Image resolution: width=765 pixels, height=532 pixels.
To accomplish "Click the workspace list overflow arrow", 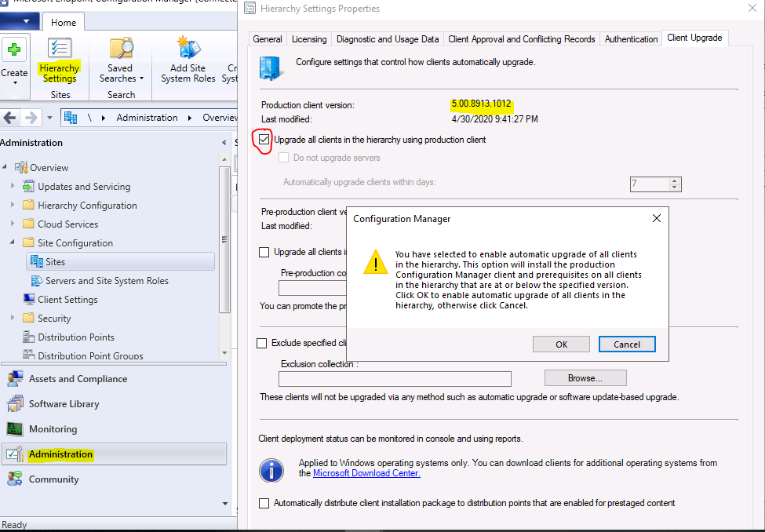I will pyautogui.click(x=225, y=503).
